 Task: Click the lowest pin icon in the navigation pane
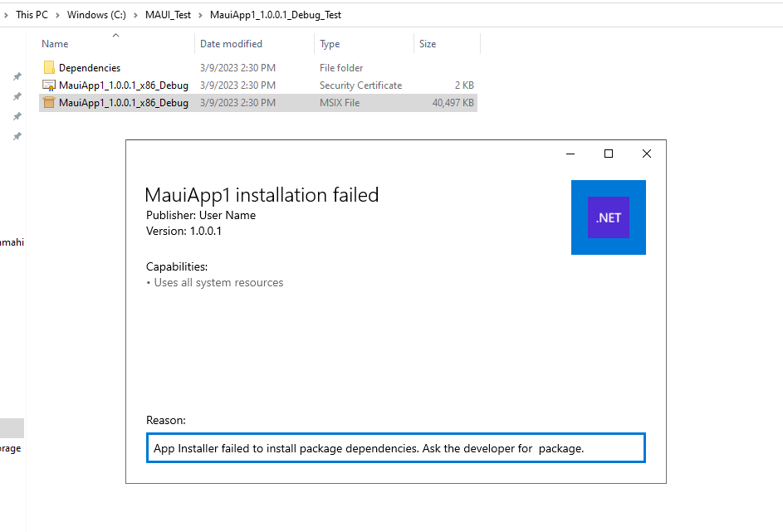(x=17, y=136)
